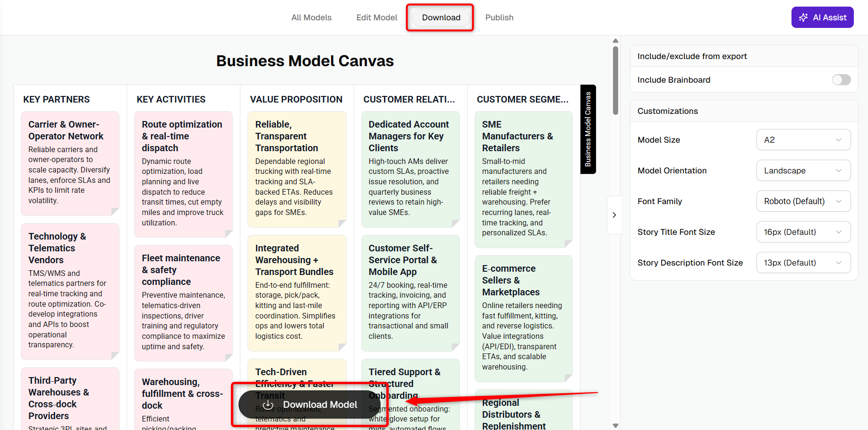Viewport: 868px width, 430px height.
Task: Click the Model Size label
Action: 658,140
